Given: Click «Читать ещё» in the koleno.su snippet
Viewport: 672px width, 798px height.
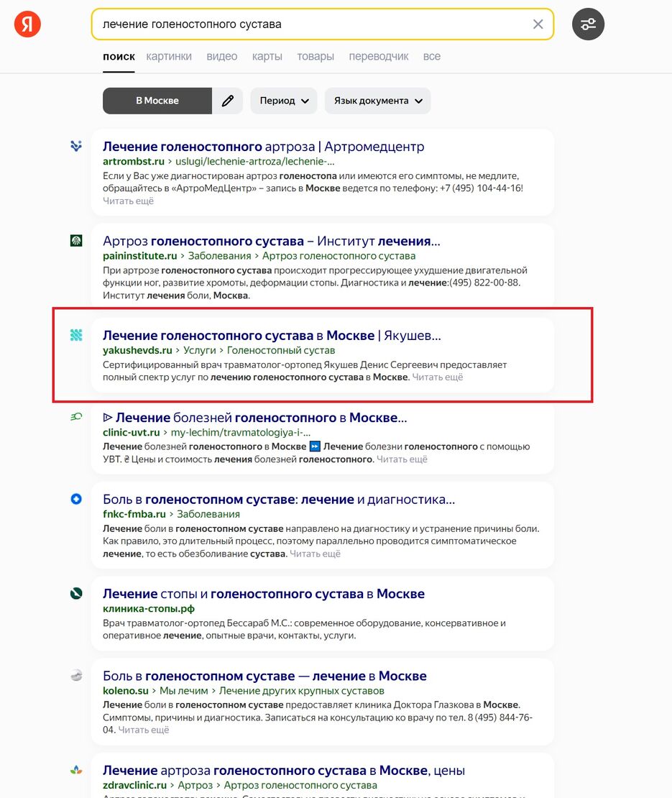Looking at the screenshot, I should click(144, 730).
